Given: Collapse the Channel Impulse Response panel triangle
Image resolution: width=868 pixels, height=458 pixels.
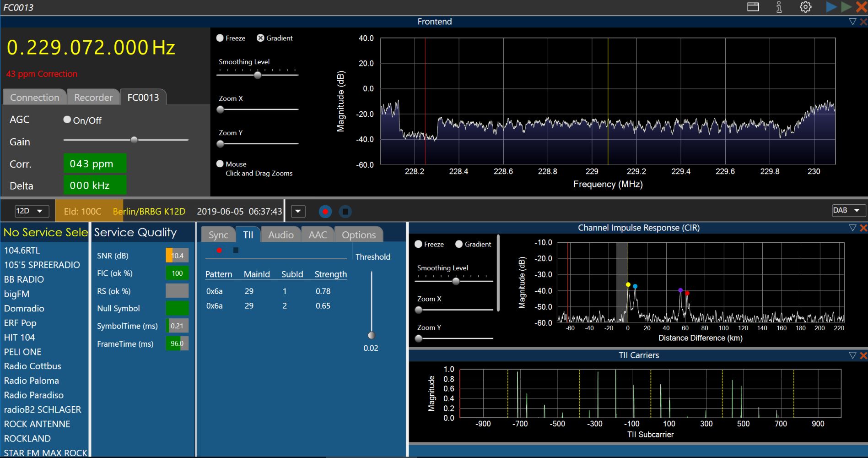Looking at the screenshot, I should tap(852, 228).
